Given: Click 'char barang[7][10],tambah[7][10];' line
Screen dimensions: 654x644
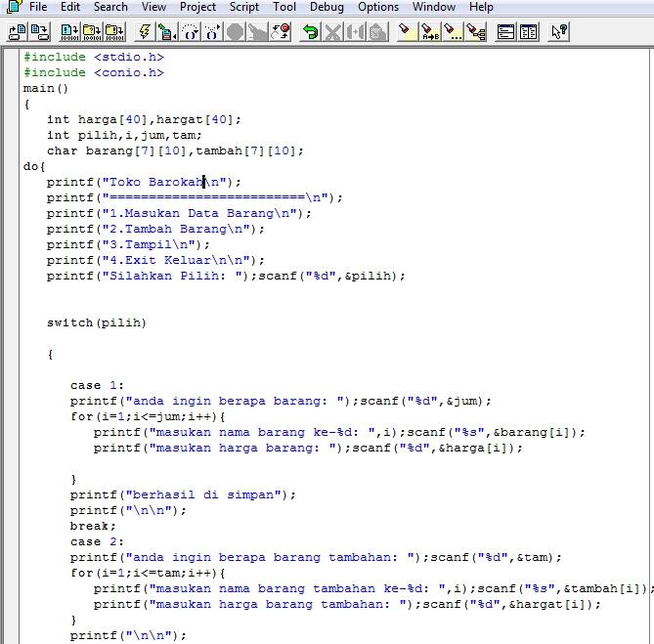Looking at the screenshot, I should coord(175,150).
